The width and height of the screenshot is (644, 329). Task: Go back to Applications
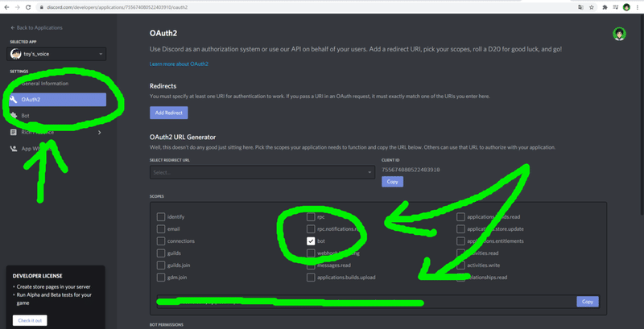pos(36,27)
